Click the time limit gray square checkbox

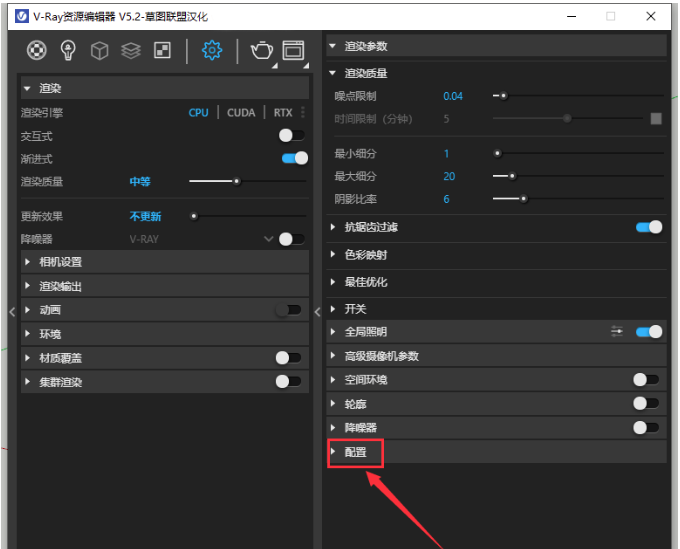point(656,118)
